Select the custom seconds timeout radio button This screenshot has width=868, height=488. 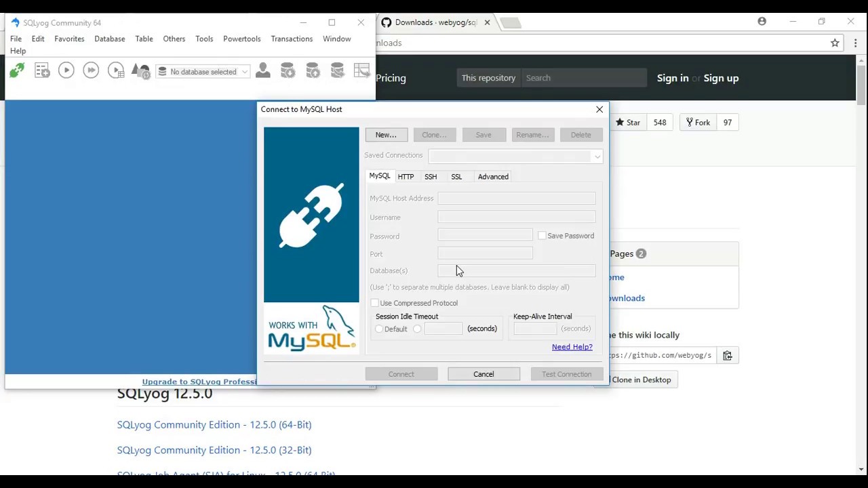417,329
